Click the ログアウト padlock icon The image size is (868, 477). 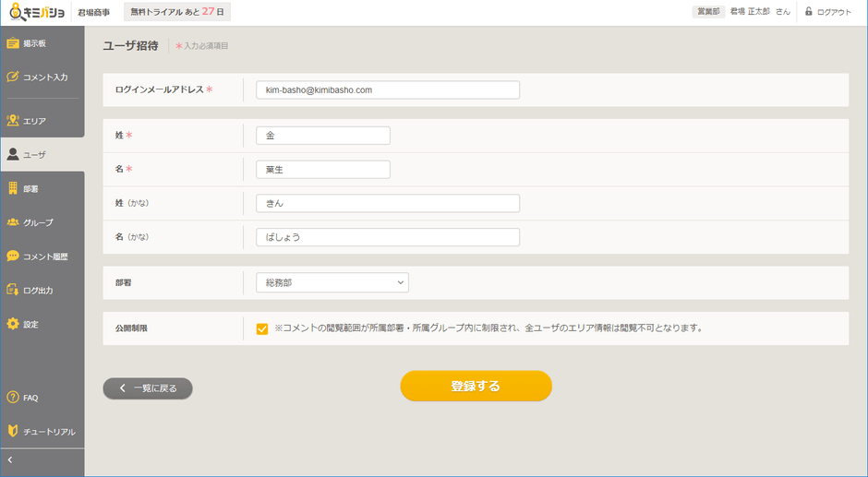[x=809, y=12]
